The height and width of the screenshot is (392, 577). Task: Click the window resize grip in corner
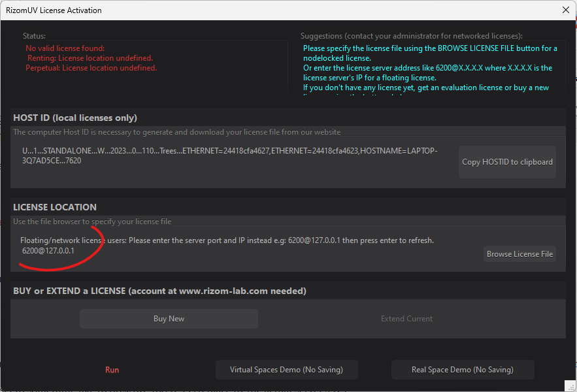tap(570, 385)
